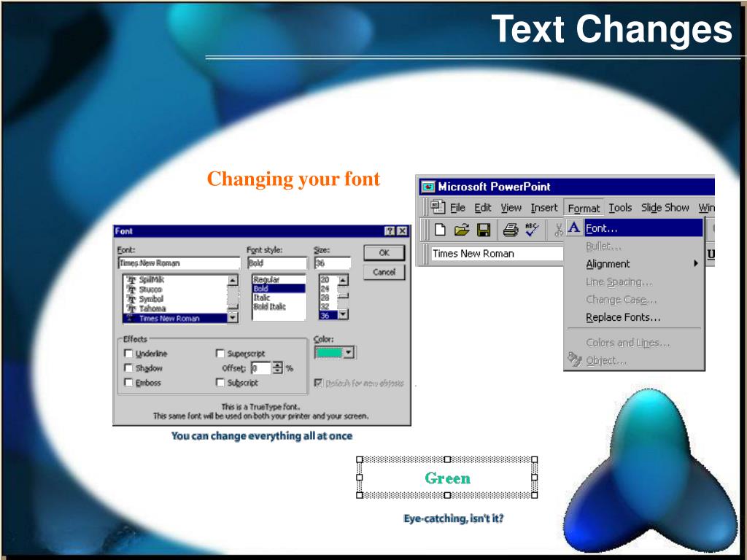The image size is (747, 560).
Task: Select the highlighted Times New Roman list row
Action: [175, 318]
